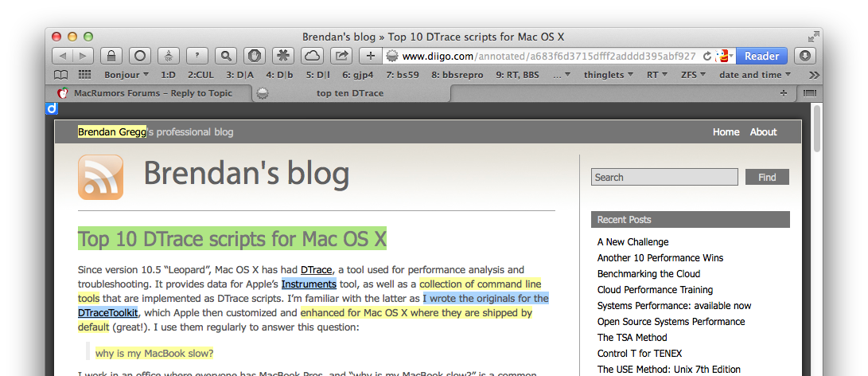Open Open Source Systems Performance post
Image resolution: width=868 pixels, height=376 pixels.
671,322
